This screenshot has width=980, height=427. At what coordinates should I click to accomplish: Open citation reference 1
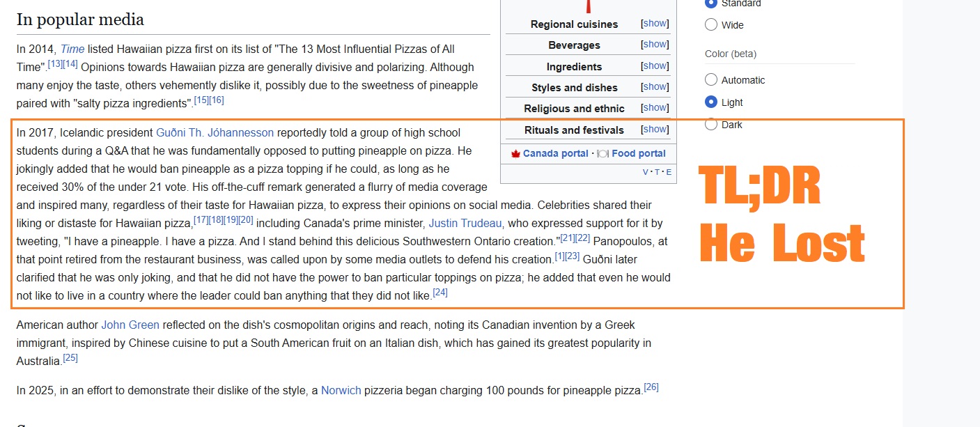coord(559,256)
